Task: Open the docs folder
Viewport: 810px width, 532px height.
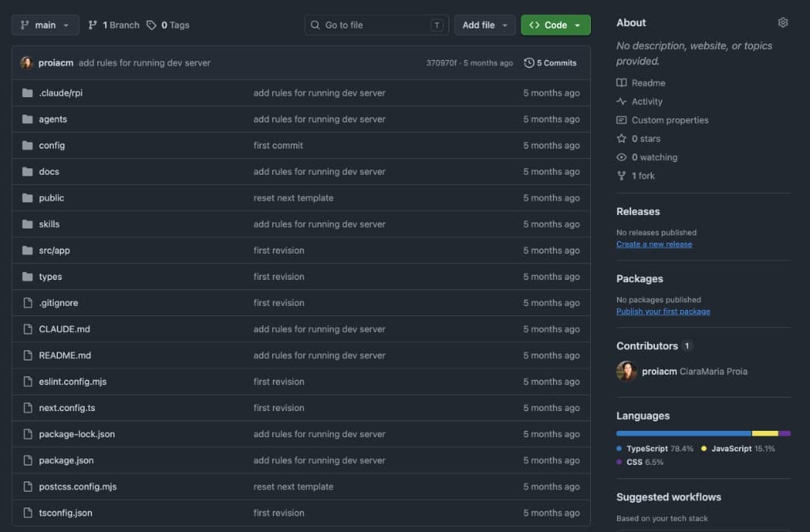Action: (49, 172)
